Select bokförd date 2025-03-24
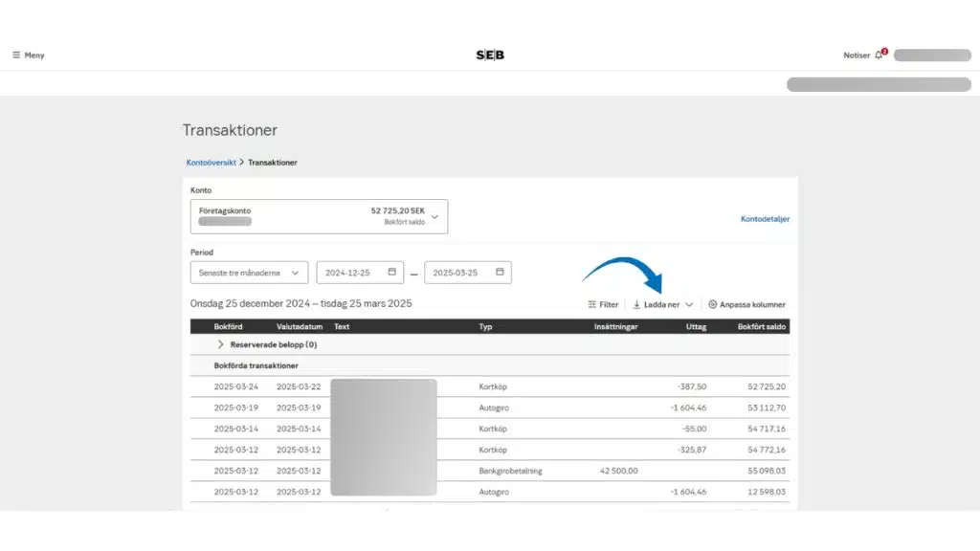The image size is (980, 551). click(235, 386)
